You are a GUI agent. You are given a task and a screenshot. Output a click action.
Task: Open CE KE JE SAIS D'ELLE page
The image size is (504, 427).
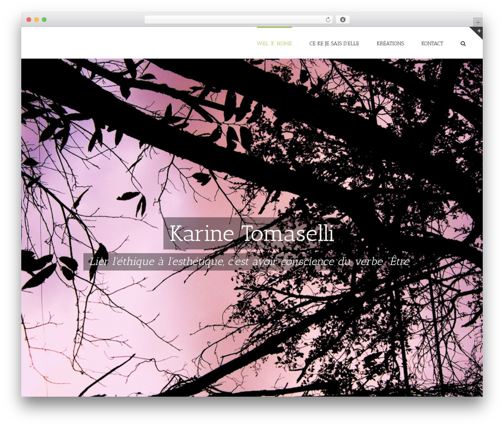[334, 43]
